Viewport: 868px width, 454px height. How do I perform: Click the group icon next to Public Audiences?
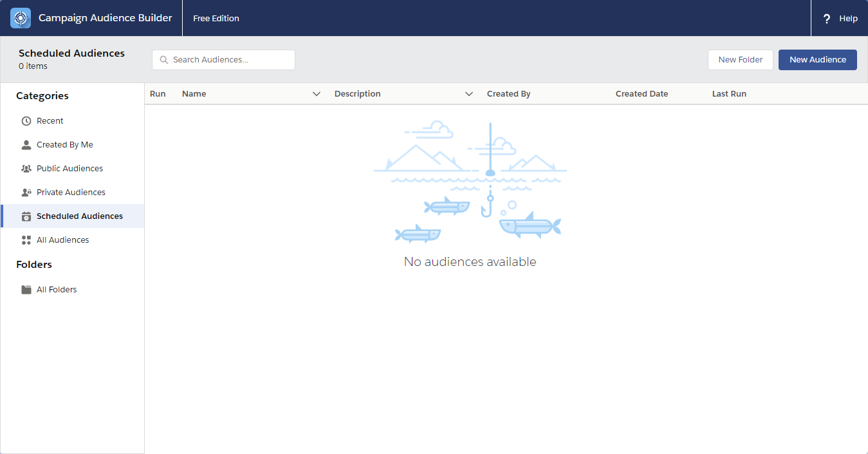click(x=26, y=168)
